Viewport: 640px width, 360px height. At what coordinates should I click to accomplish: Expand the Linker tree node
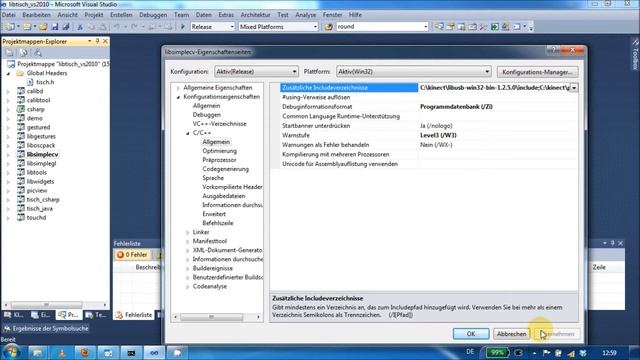[188, 232]
